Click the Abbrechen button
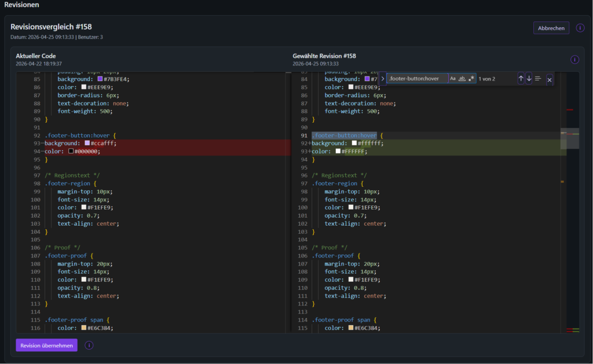The width and height of the screenshot is (593, 364). (x=551, y=28)
